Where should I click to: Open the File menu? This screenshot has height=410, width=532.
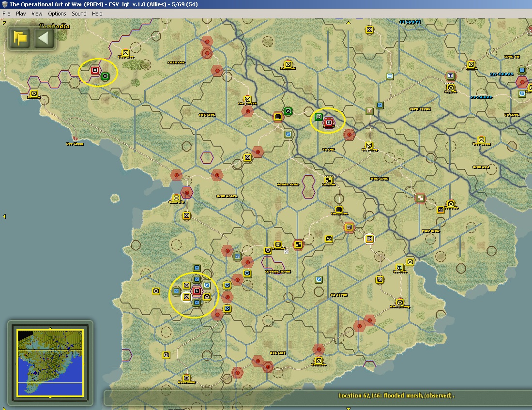pos(6,14)
